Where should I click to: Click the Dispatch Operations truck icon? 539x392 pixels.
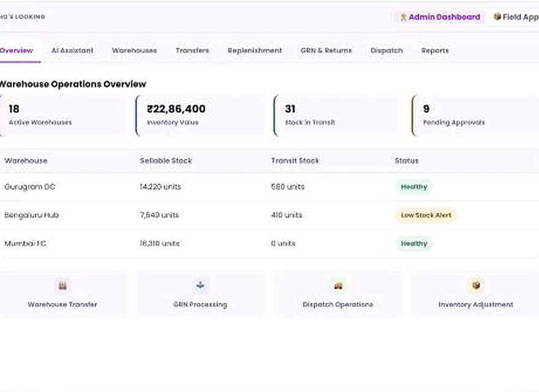pyautogui.click(x=338, y=285)
